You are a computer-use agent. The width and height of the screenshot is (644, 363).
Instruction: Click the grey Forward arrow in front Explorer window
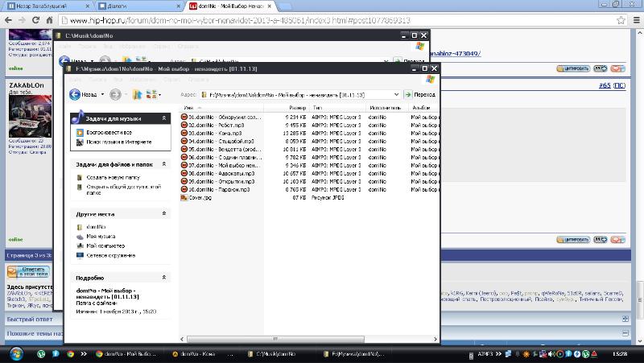click(115, 95)
